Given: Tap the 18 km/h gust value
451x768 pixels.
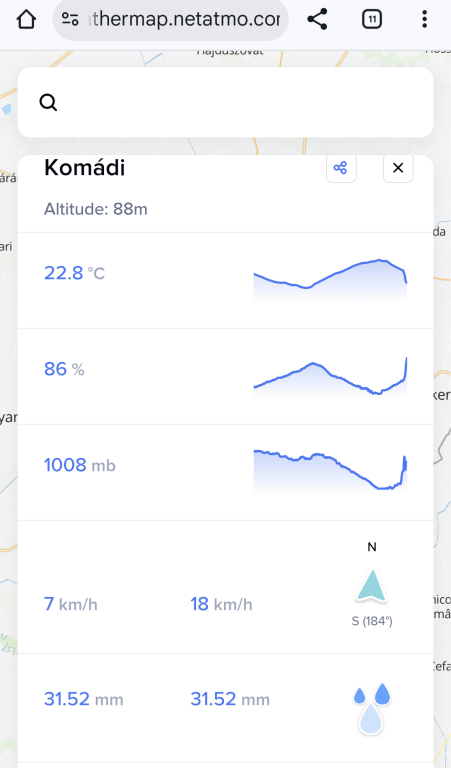Looking at the screenshot, I should pyautogui.click(x=221, y=604).
